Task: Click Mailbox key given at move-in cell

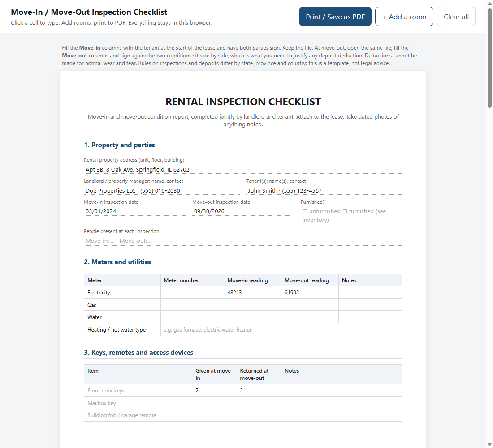Action: pos(214,403)
